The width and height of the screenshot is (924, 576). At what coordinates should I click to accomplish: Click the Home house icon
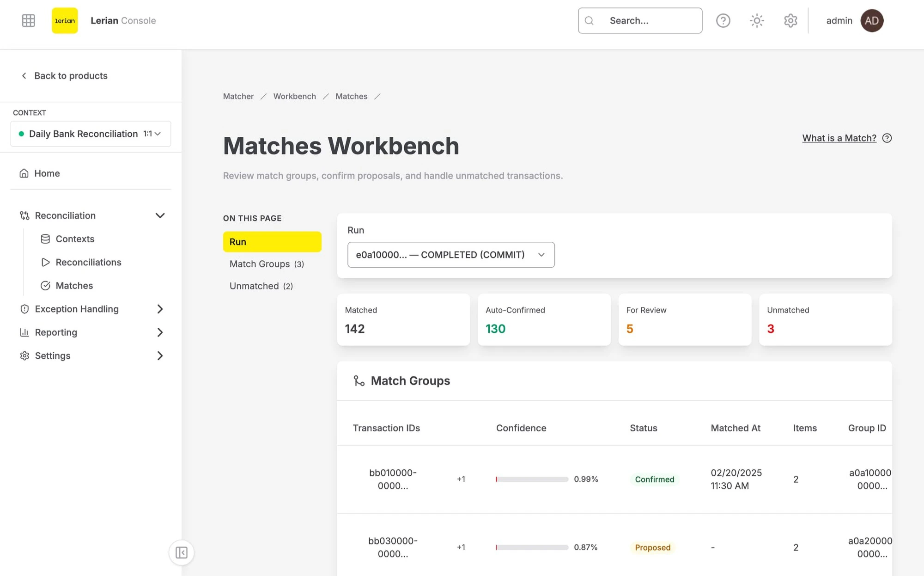[x=24, y=173]
